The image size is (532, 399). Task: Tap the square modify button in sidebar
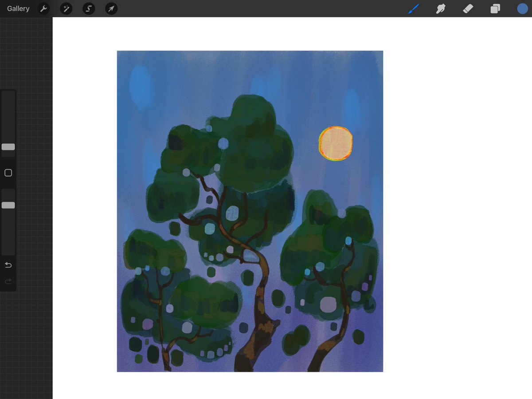tap(8, 173)
